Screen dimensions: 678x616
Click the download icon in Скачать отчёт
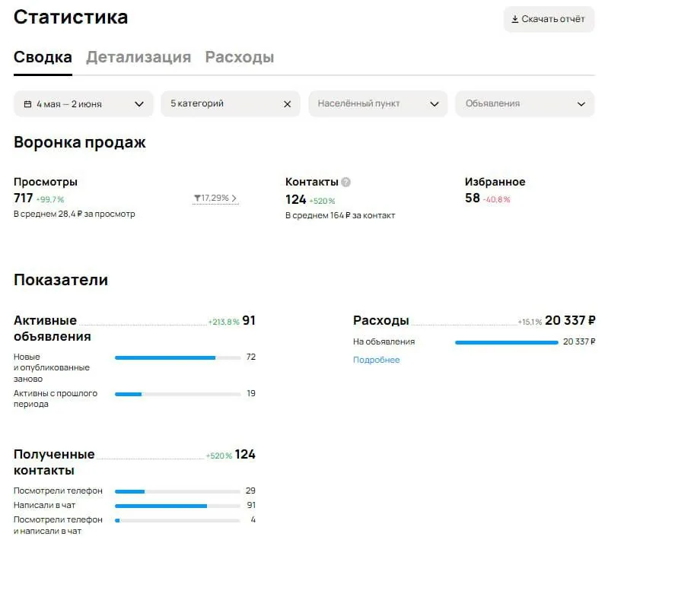[x=514, y=19]
